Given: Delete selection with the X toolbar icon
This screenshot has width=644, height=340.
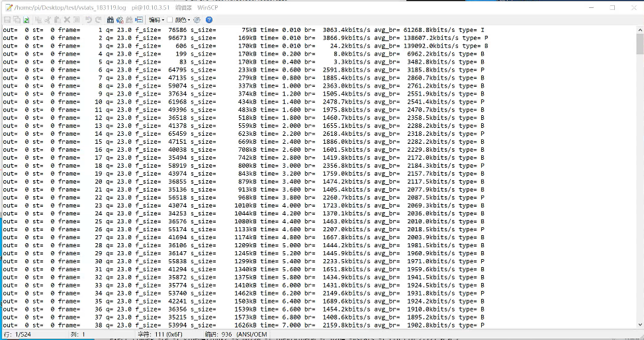Looking at the screenshot, I should click(67, 20).
